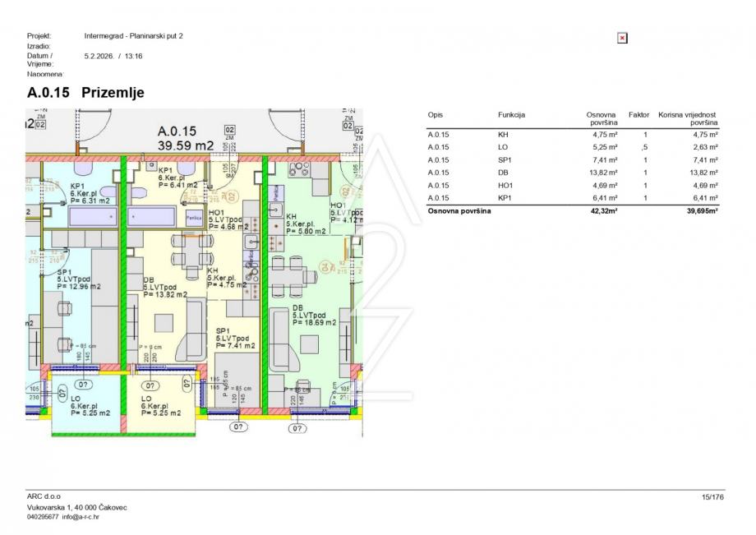756x535 pixels.
Task: Click the 'Opis' column header
Action: tap(435, 115)
